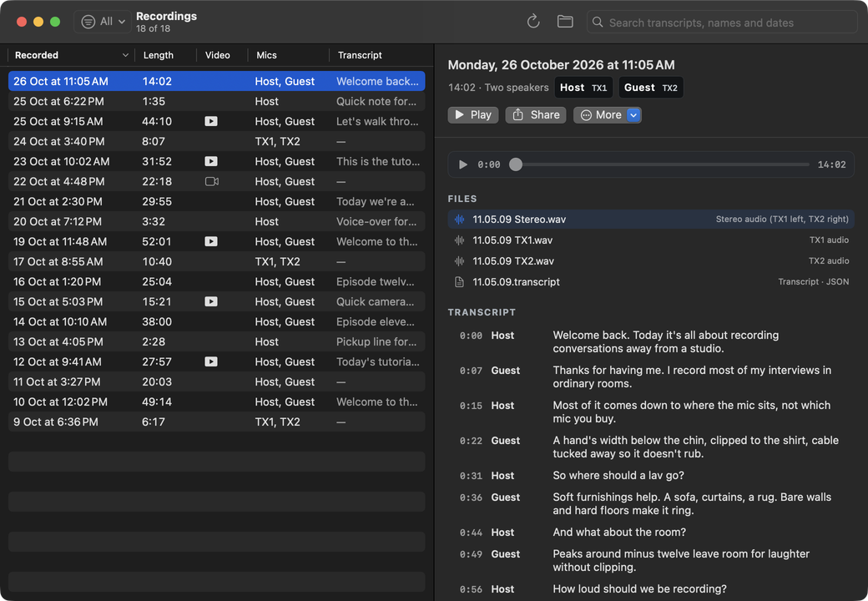Click transcript line 'And what about the room?'
868x601 pixels.
(x=619, y=533)
